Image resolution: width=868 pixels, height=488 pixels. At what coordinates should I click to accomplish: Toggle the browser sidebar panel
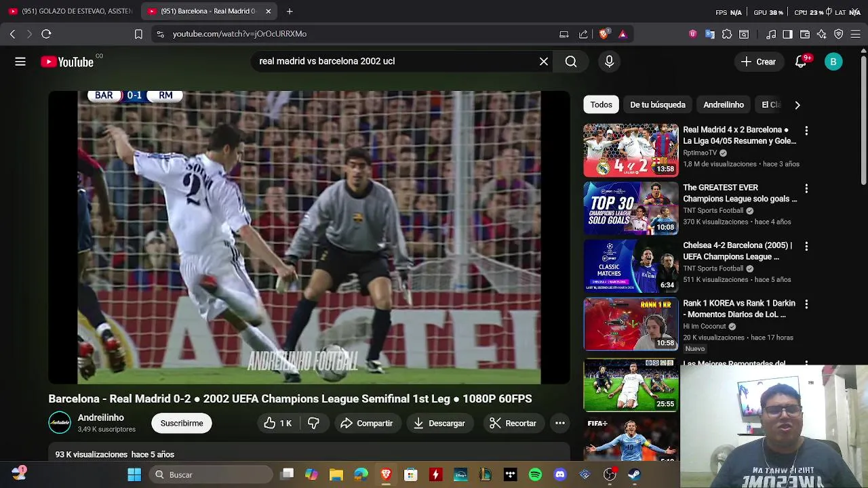787,34
